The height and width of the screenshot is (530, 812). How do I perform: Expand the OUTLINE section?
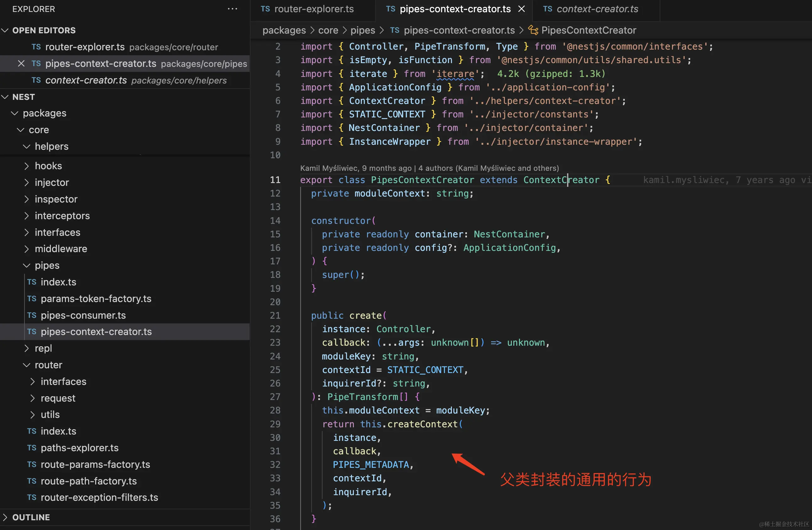point(5,517)
